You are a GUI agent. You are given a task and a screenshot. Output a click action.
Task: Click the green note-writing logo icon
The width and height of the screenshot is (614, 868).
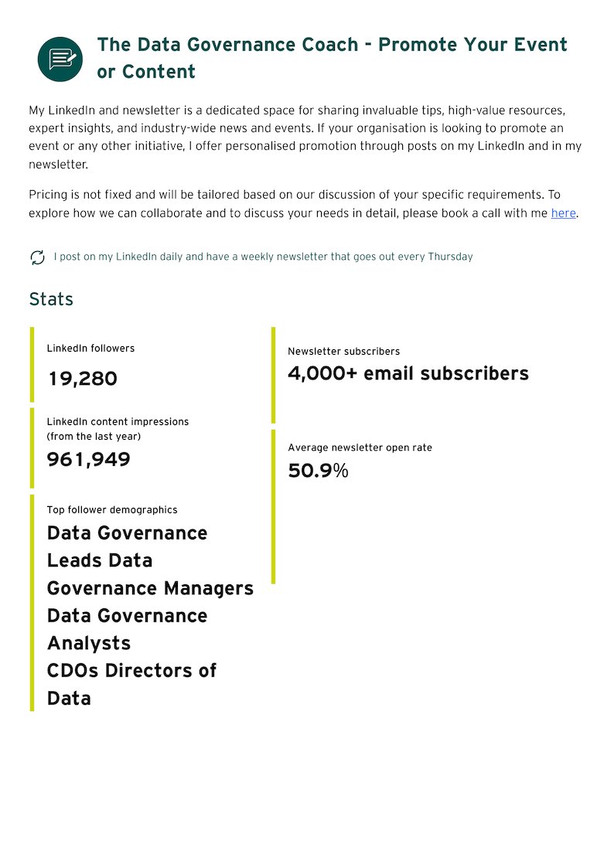[60, 60]
